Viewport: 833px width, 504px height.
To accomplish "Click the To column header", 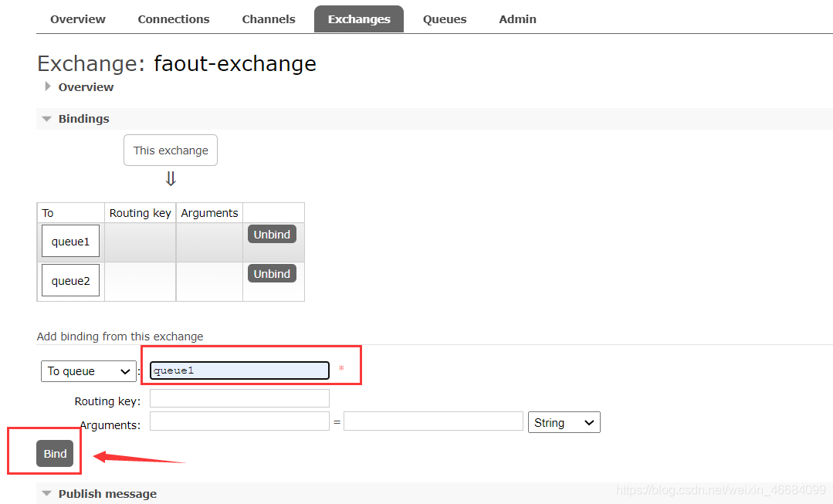I will 71,213.
